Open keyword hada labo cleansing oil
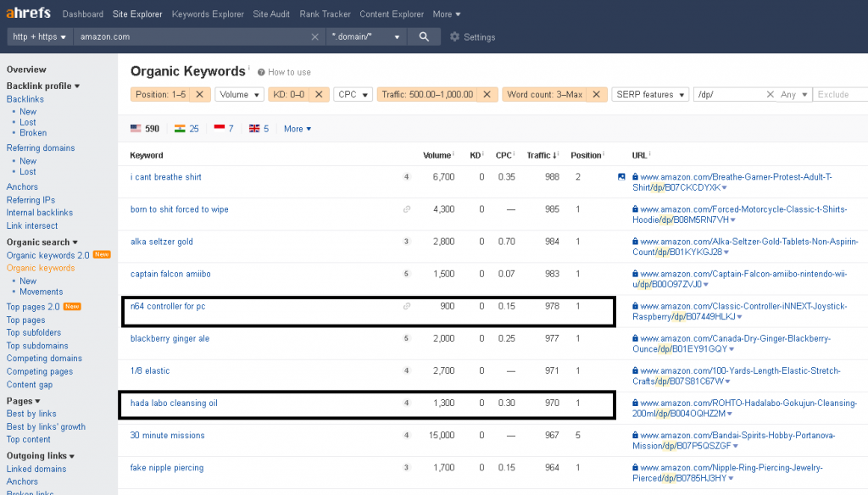This screenshot has width=868, height=495. 174,403
